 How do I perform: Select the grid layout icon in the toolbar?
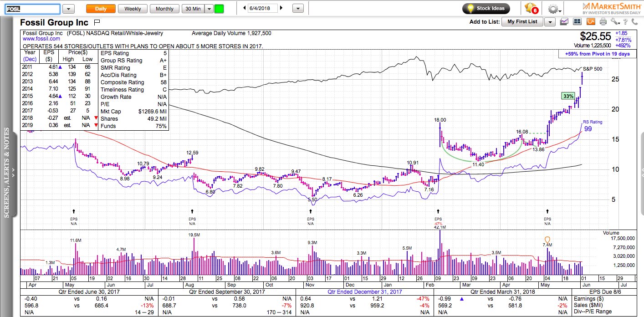point(577,22)
